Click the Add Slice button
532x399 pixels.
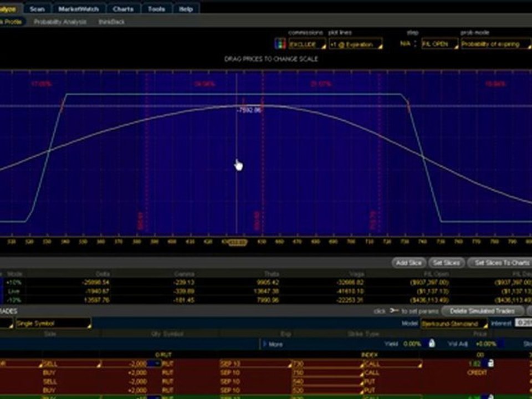click(x=408, y=263)
